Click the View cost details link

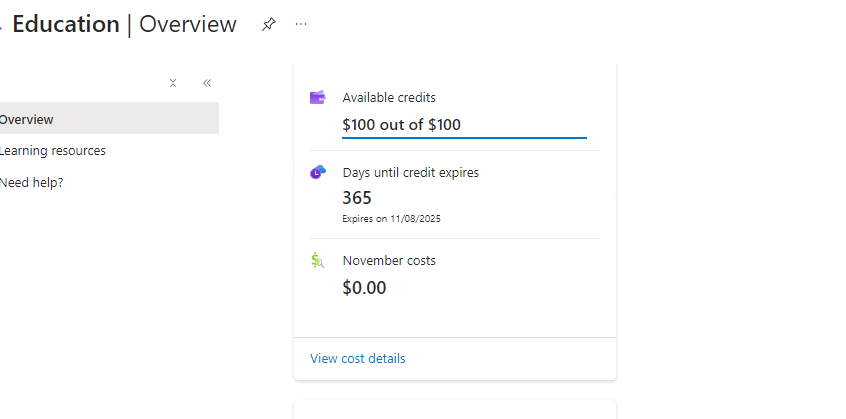(357, 359)
